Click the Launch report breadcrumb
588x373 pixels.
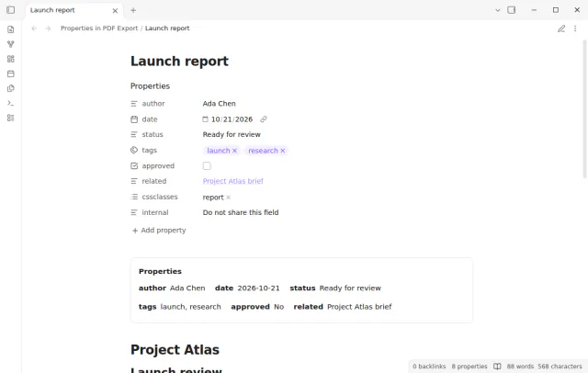[x=167, y=28]
